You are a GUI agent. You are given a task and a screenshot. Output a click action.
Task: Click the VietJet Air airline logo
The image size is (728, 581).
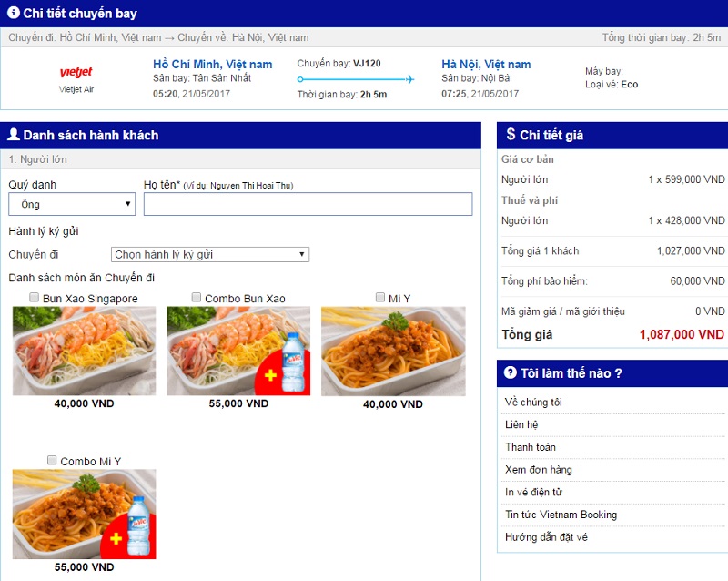(x=76, y=73)
